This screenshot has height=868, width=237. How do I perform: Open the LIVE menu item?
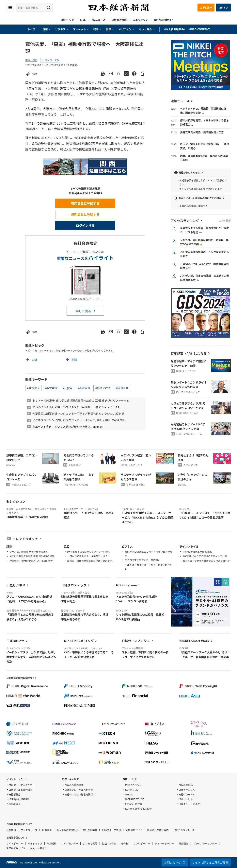pyautogui.click(x=83, y=20)
